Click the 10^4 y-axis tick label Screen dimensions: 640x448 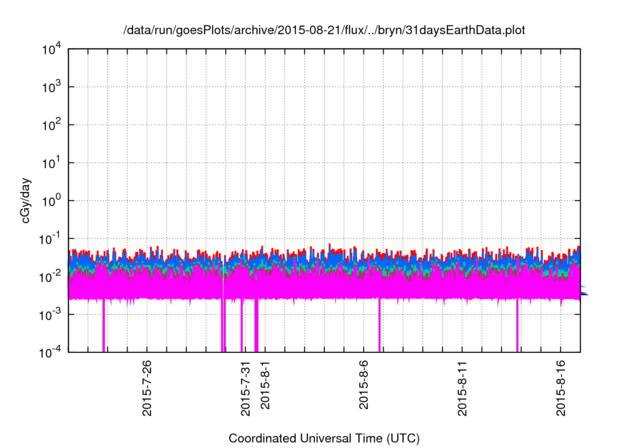tap(51, 49)
